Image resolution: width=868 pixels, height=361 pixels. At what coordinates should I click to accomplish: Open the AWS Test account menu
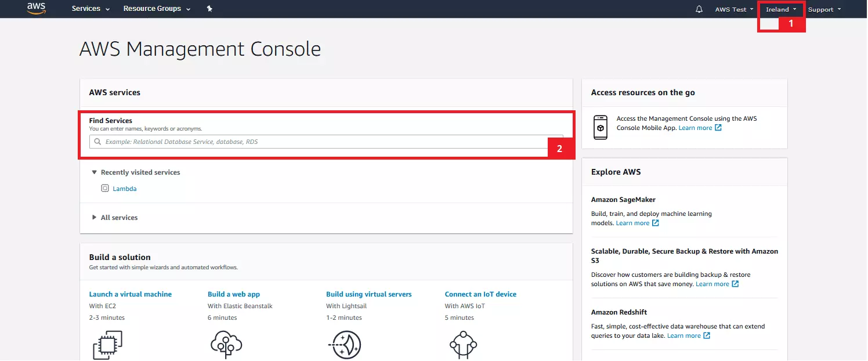click(x=734, y=9)
